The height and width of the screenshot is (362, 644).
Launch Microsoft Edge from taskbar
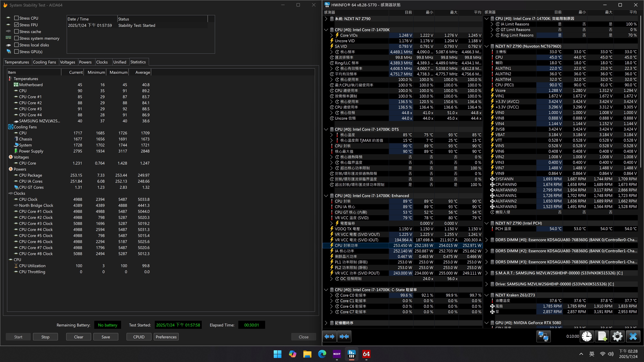[x=322, y=354]
